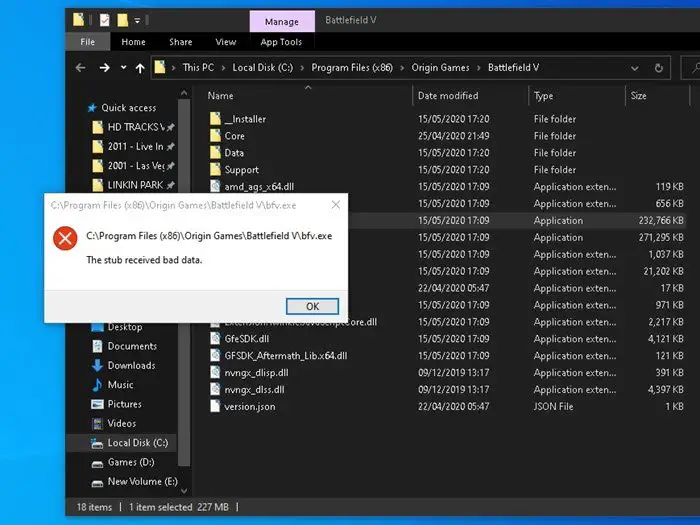Image resolution: width=700 pixels, height=525 pixels.
Task: Open Games (D:) drive
Action: point(131,462)
